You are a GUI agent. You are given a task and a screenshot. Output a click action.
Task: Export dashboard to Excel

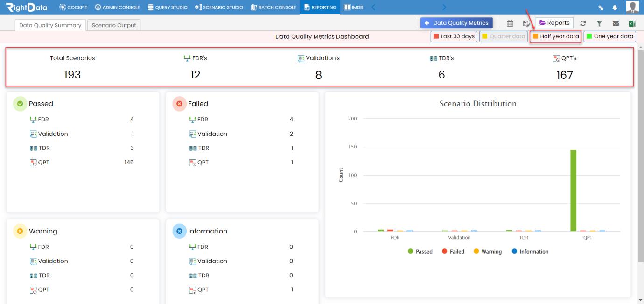pyautogui.click(x=632, y=23)
